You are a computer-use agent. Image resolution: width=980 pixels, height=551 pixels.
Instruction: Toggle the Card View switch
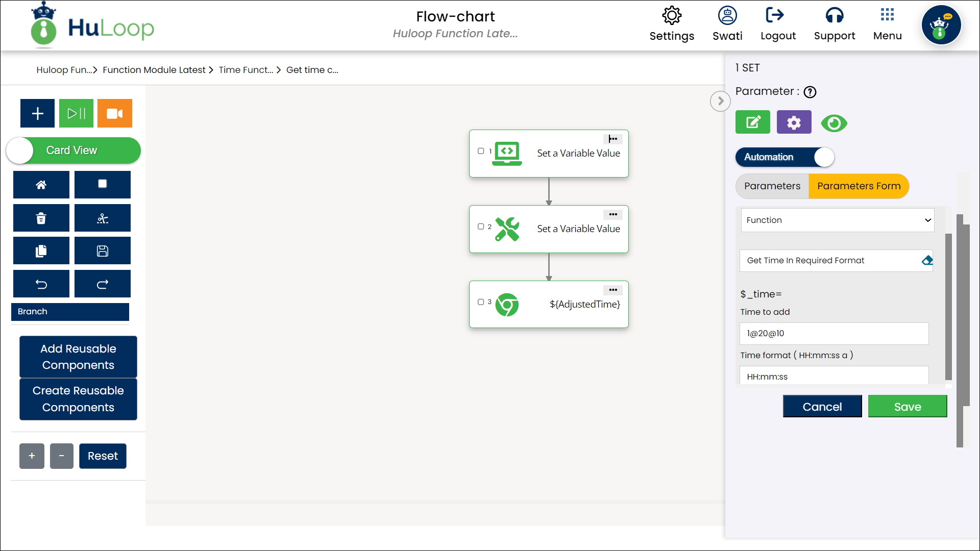[73, 151]
